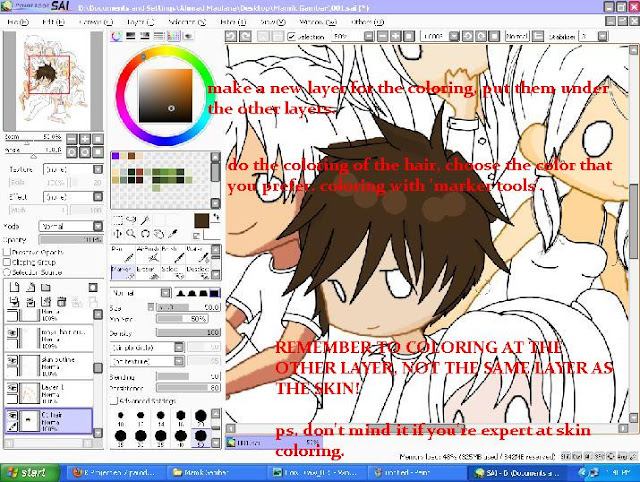The width and height of the screenshot is (640, 482).
Task: Enable Clipping Group checkbox
Action: tap(7, 262)
